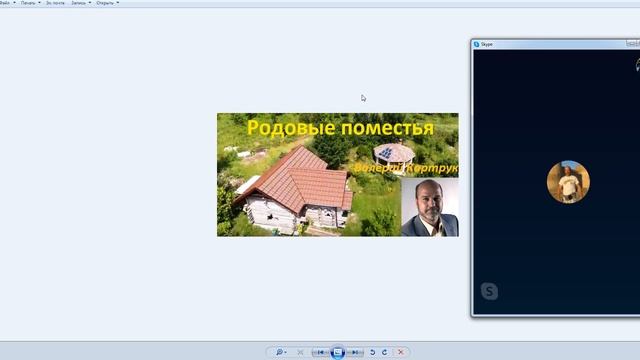This screenshot has height=360, width=640.
Task: Open the Печать menu
Action: coord(31,3)
